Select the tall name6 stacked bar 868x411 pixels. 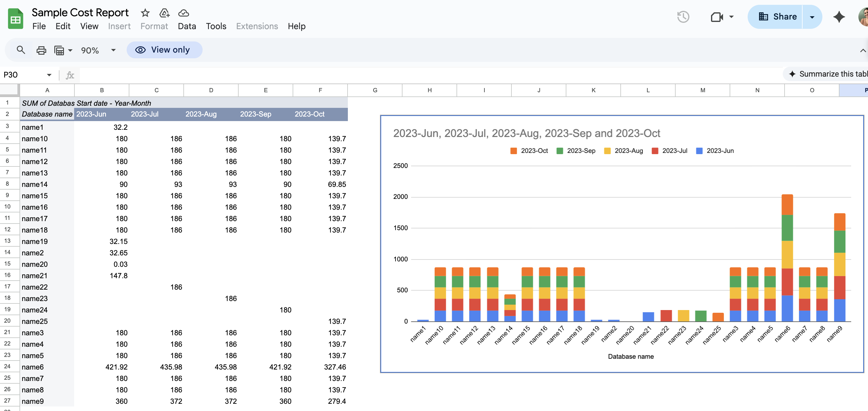point(787,258)
